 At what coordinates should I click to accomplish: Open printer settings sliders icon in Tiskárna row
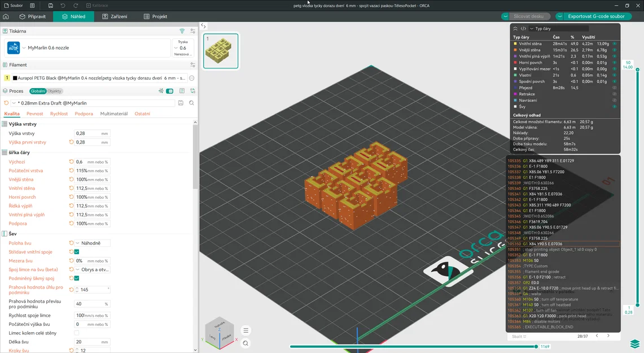[x=192, y=31]
